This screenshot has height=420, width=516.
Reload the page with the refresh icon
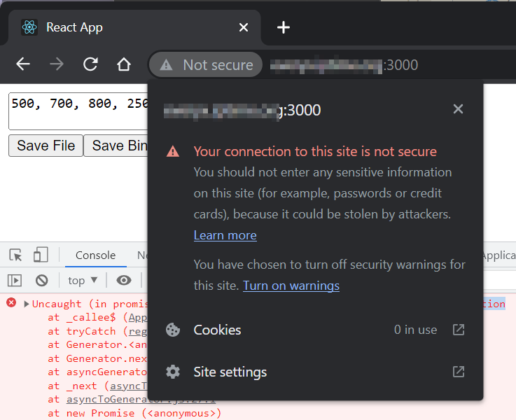tap(90, 64)
